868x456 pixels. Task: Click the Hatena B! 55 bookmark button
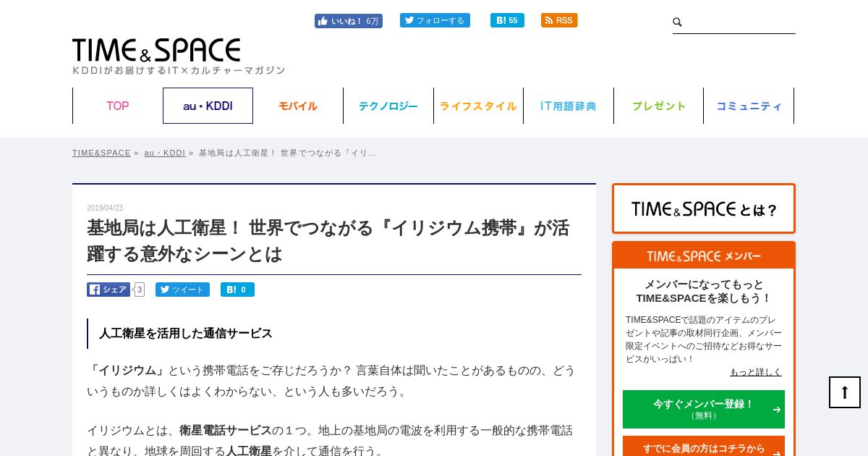(x=507, y=20)
